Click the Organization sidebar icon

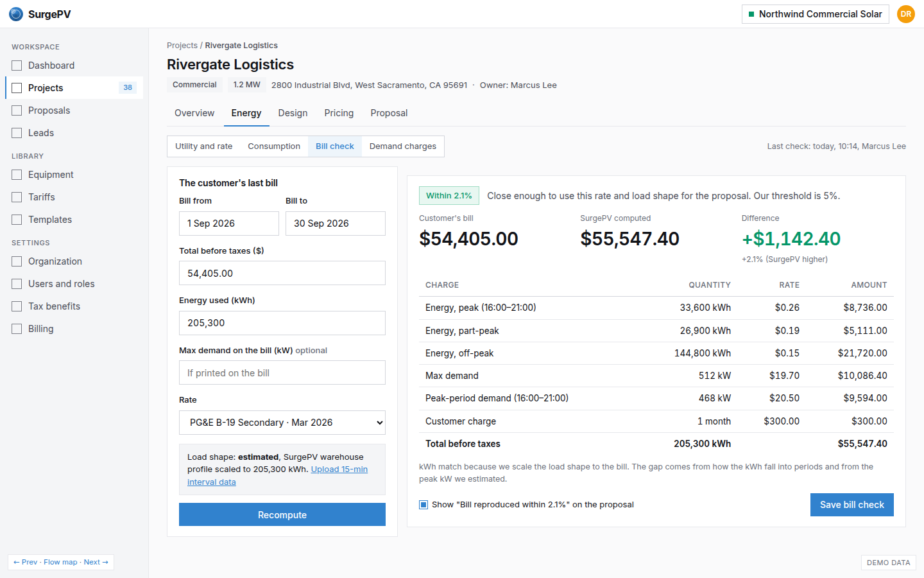(17, 261)
